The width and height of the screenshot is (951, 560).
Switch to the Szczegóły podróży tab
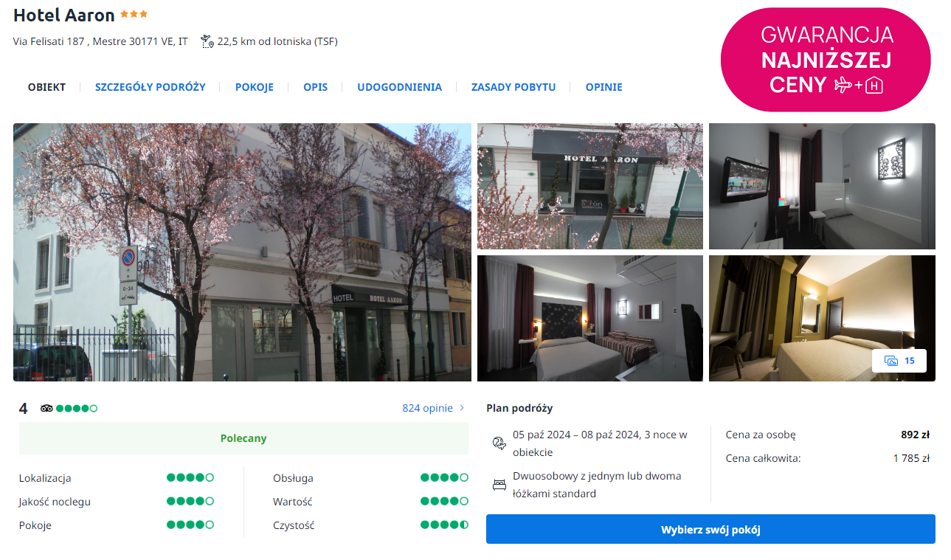coord(150,87)
